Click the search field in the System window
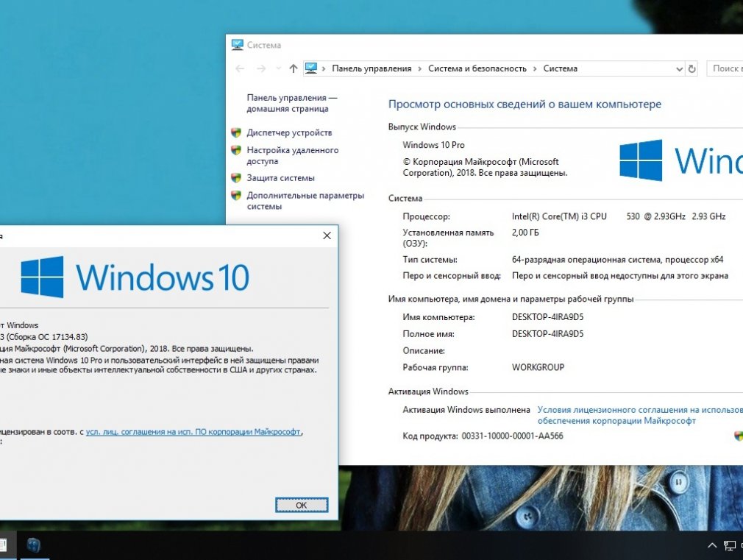This screenshot has width=743, height=560. (725, 68)
